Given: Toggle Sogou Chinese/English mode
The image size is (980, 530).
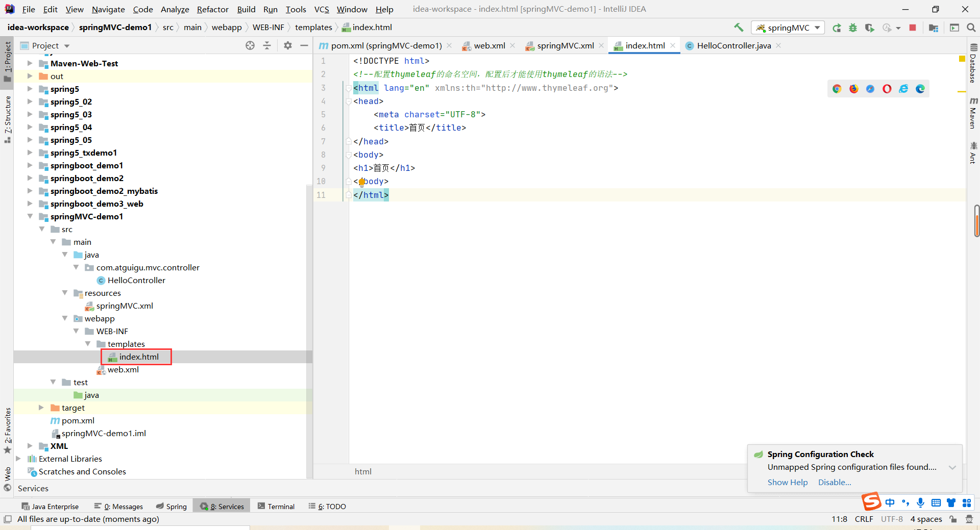Looking at the screenshot, I should pyautogui.click(x=890, y=503).
